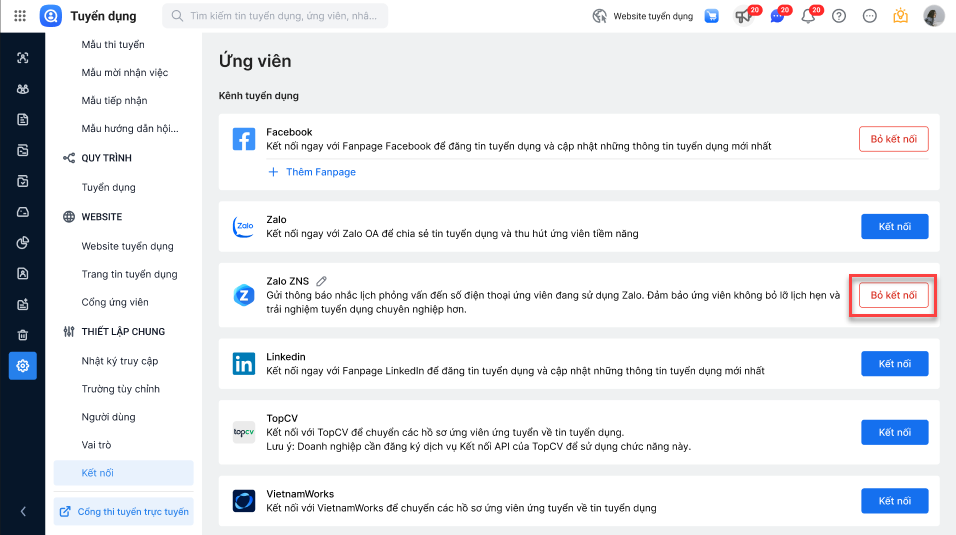Open the trash bin sidebar icon

tap(23, 335)
